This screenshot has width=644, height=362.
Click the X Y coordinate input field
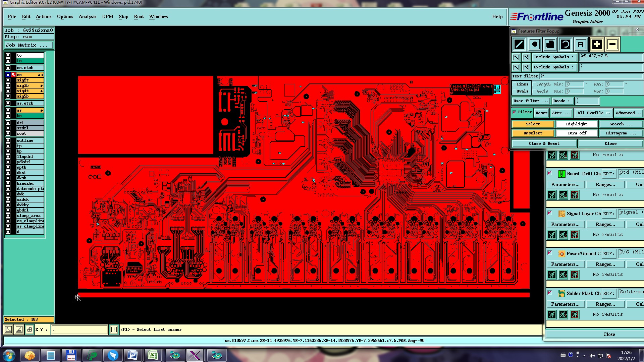click(x=80, y=329)
